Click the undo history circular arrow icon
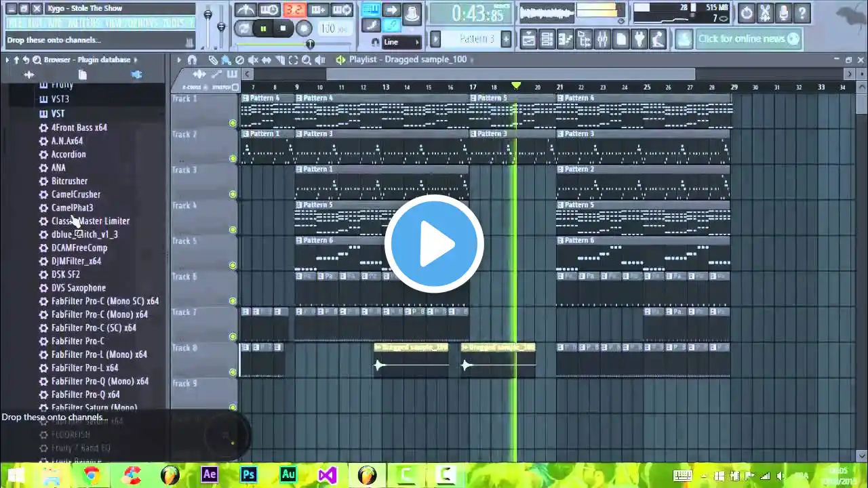Viewport: 868px width, 488px height. tap(747, 12)
